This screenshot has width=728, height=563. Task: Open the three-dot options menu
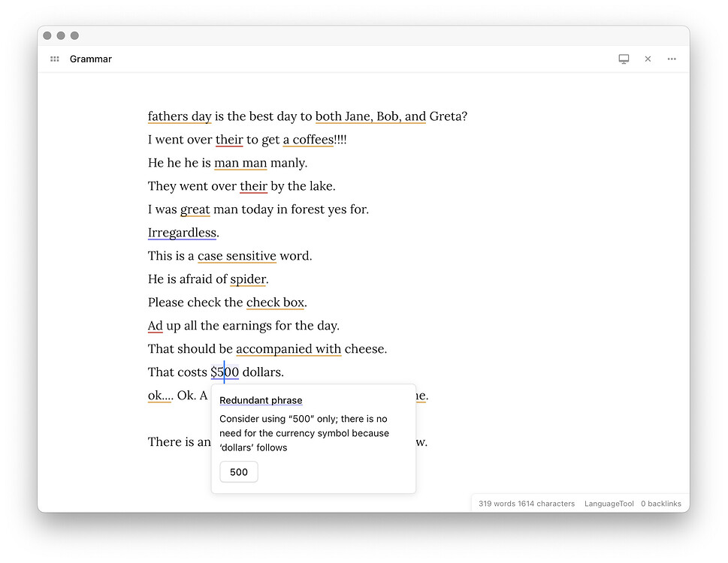[672, 59]
